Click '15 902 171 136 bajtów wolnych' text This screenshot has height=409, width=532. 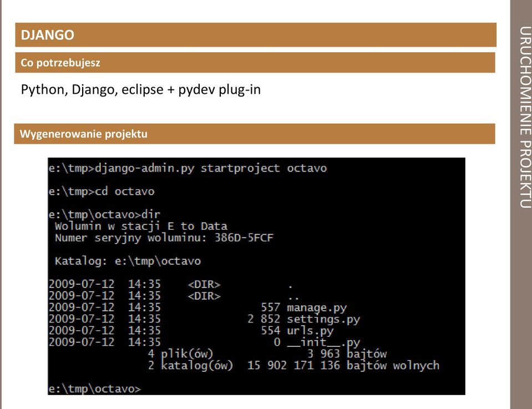tap(343, 366)
